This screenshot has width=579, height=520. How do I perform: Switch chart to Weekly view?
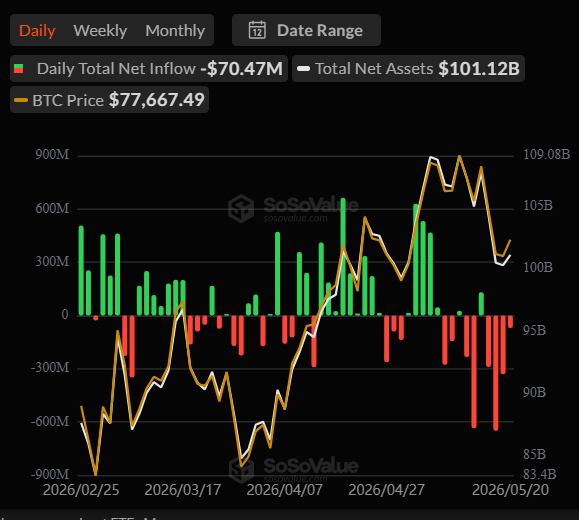100,31
